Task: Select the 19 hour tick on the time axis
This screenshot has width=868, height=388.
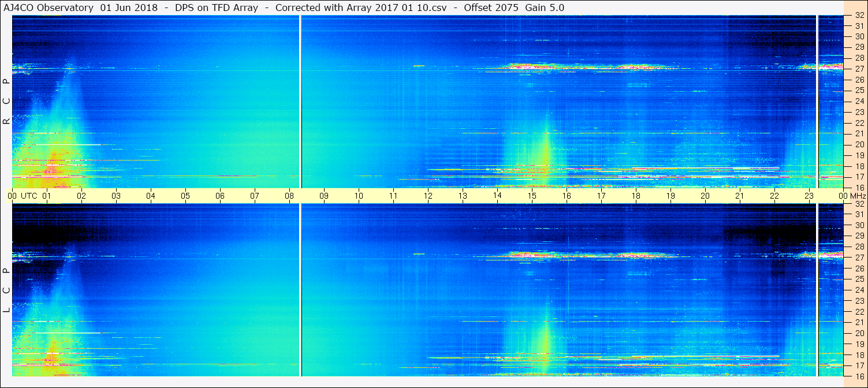Action: [670, 196]
